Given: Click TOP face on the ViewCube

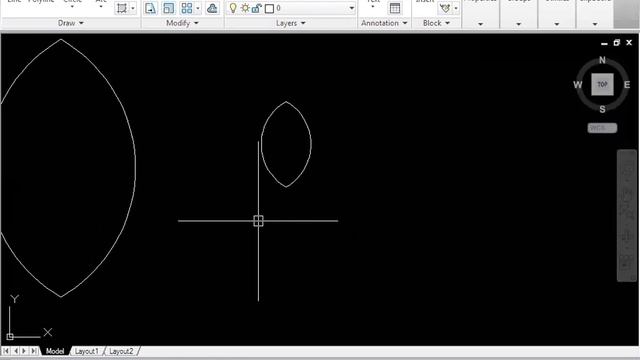Looking at the screenshot, I should point(602,84).
